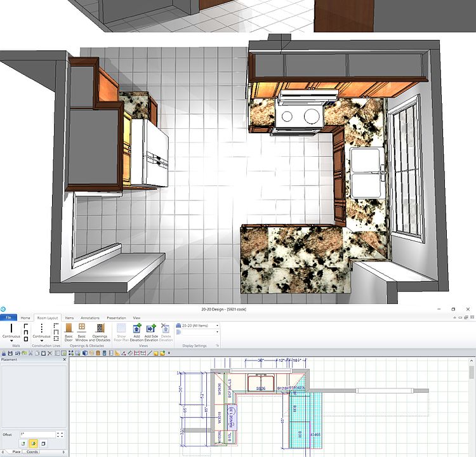Image resolution: width=476 pixels, height=457 pixels.
Task: Expand the Continuous walls dropdown arrow
Action: (11, 341)
